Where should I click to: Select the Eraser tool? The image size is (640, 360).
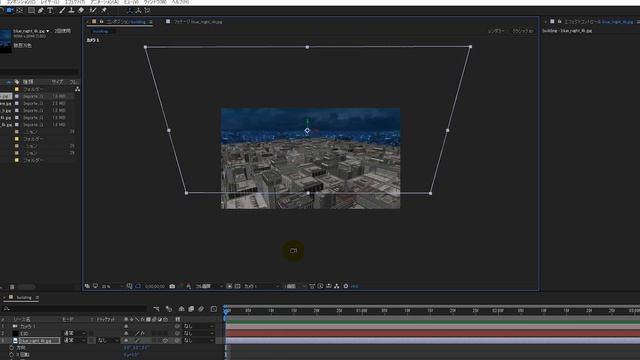(x=81, y=10)
